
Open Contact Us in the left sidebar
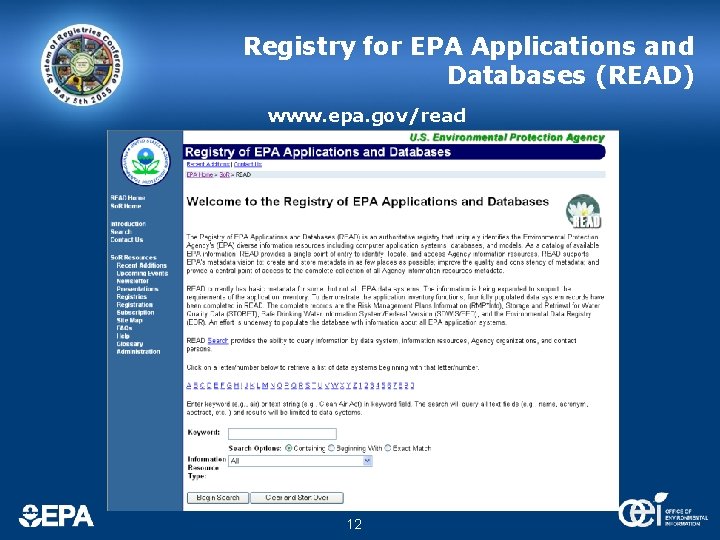(x=127, y=240)
